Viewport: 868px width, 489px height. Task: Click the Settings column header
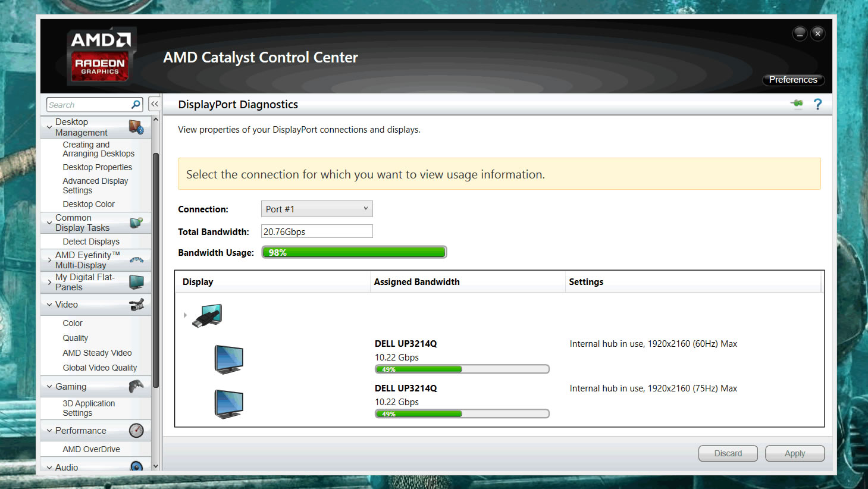[x=694, y=282]
